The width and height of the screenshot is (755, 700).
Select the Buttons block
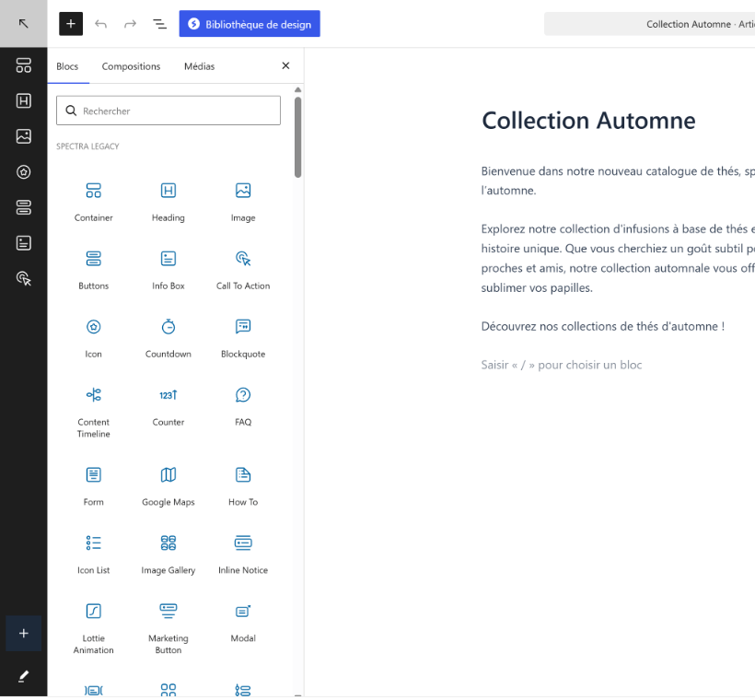coord(93,270)
